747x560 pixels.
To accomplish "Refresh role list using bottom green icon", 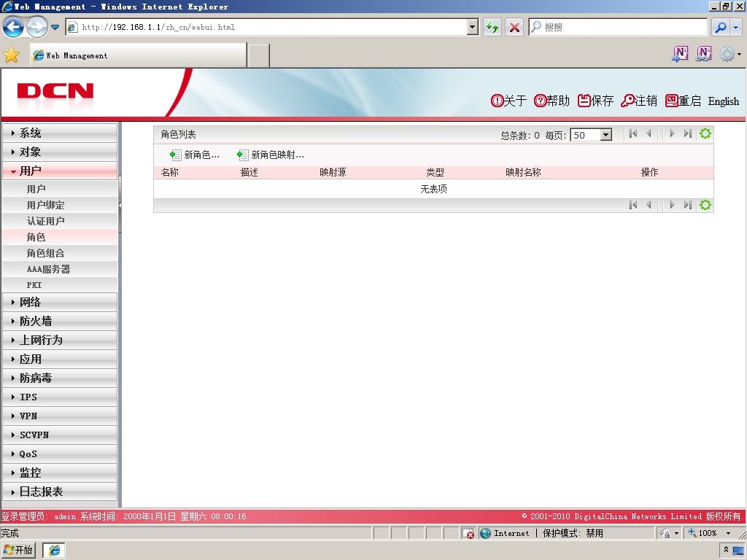I will 705,205.
